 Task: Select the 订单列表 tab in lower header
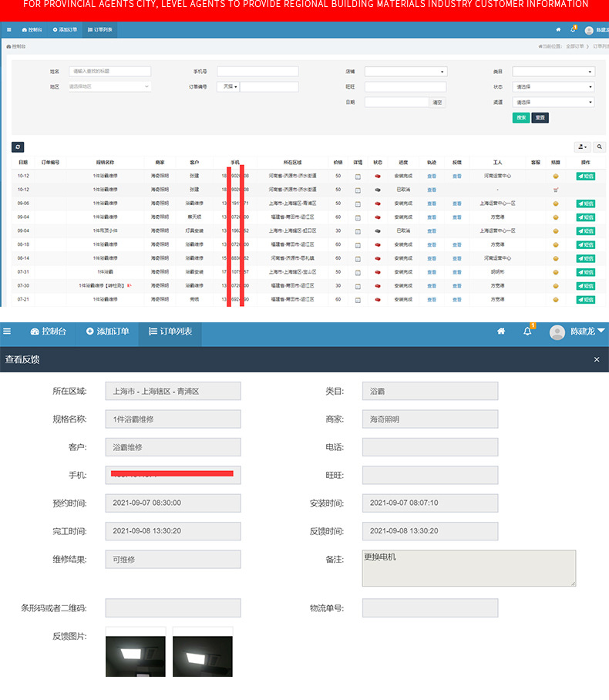170,331
